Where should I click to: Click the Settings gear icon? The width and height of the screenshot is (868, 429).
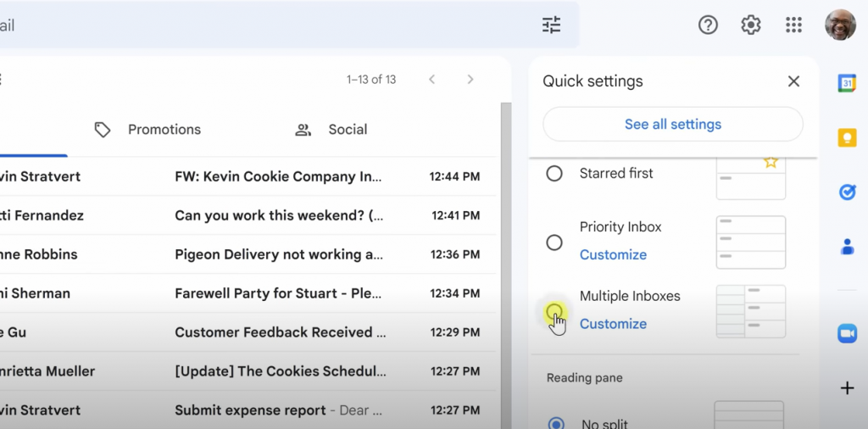[x=751, y=25]
